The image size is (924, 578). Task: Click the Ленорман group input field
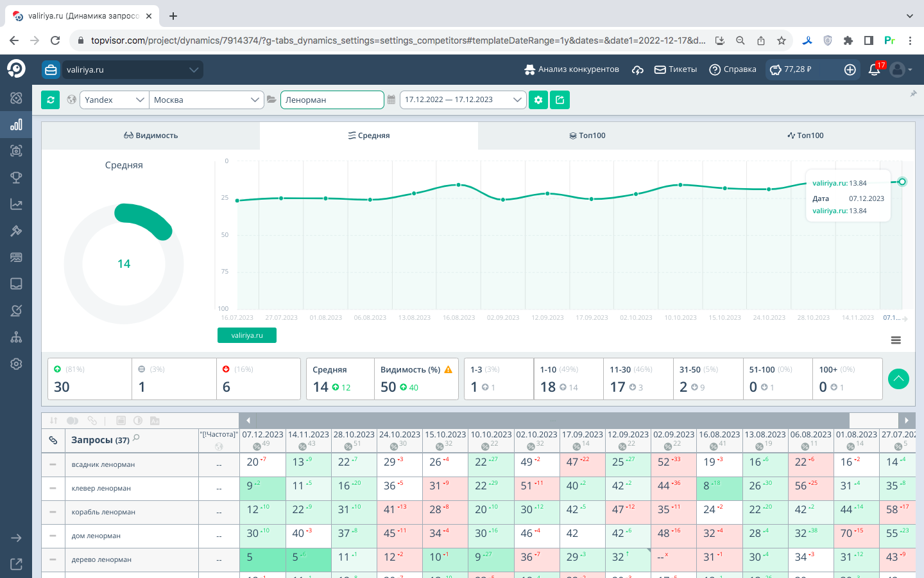click(x=332, y=100)
